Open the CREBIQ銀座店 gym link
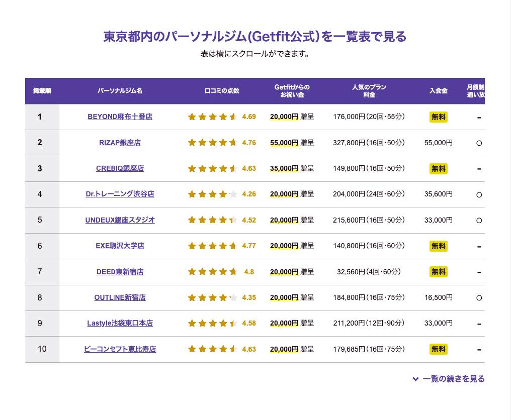This screenshot has height=420, width=511. click(120, 168)
